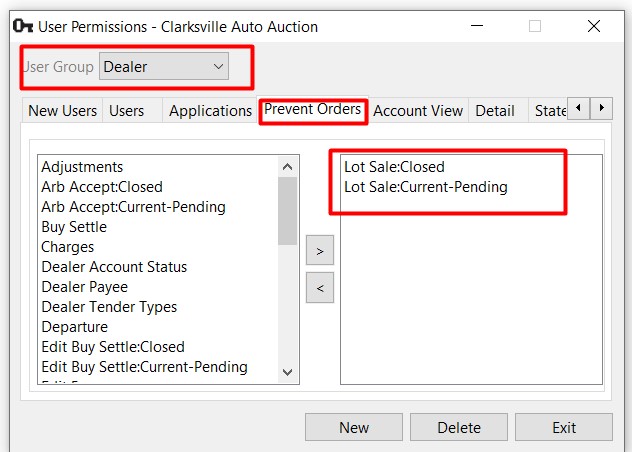The height and width of the screenshot is (452, 632).
Task: Select Lot Sale:Closed in right list
Action: pyautogui.click(x=394, y=167)
